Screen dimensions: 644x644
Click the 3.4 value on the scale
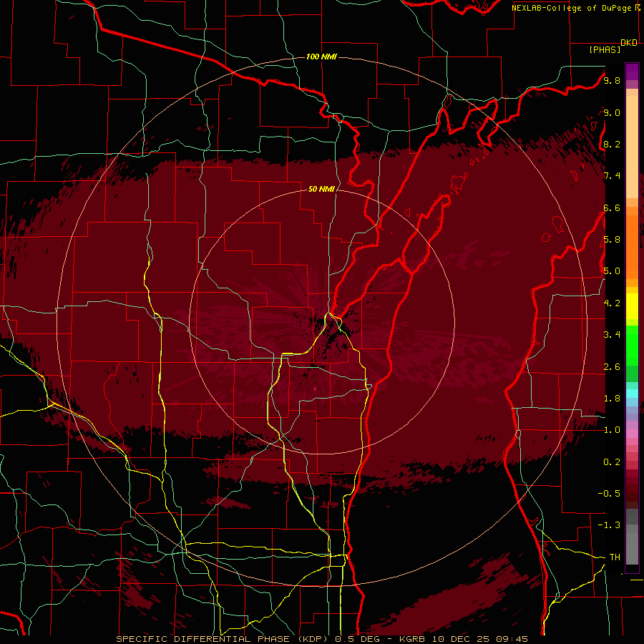[612, 335]
